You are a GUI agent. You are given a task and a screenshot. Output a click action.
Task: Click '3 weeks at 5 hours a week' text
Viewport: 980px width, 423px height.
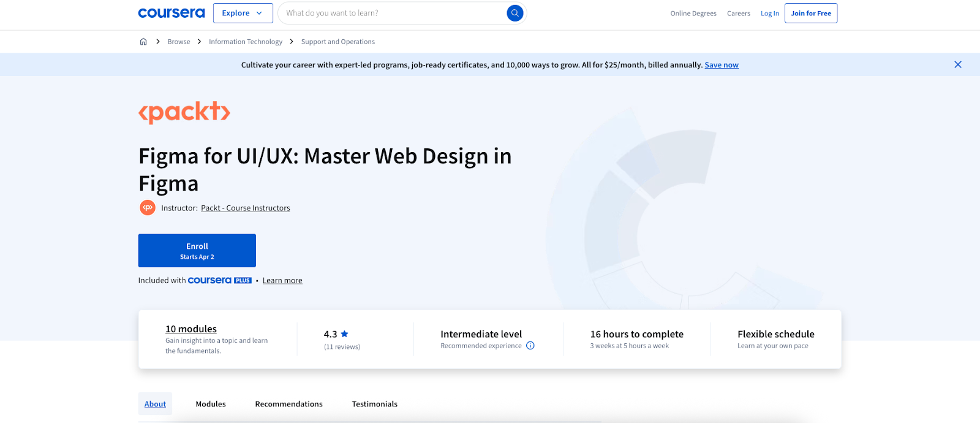(630, 346)
